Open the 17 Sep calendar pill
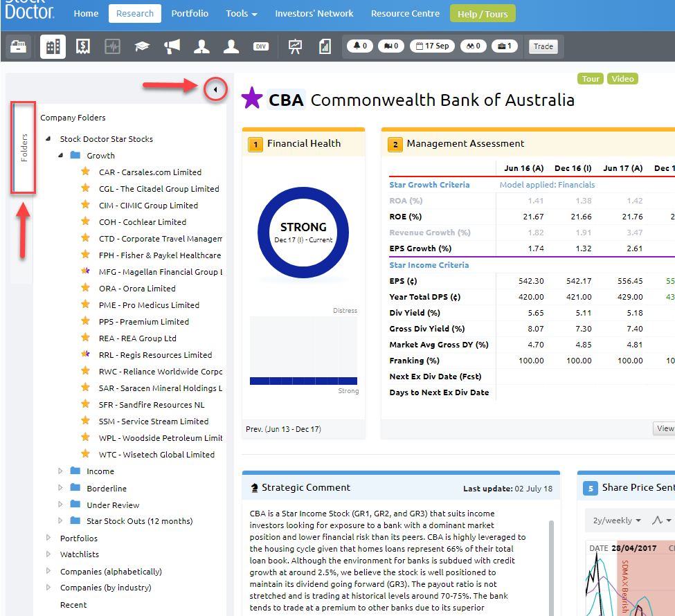This screenshot has height=616, width=675. point(432,46)
